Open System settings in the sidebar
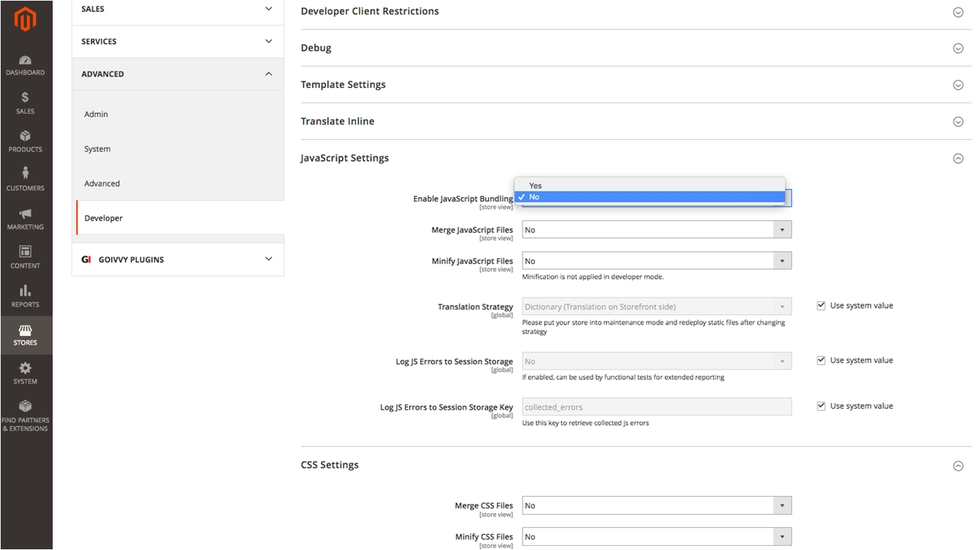The width and height of the screenshot is (980, 550). pyautogui.click(x=26, y=373)
